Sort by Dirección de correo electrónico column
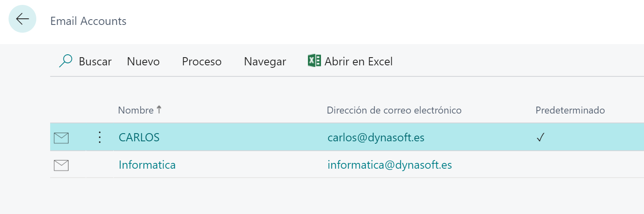The width and height of the screenshot is (644, 214). click(x=394, y=110)
